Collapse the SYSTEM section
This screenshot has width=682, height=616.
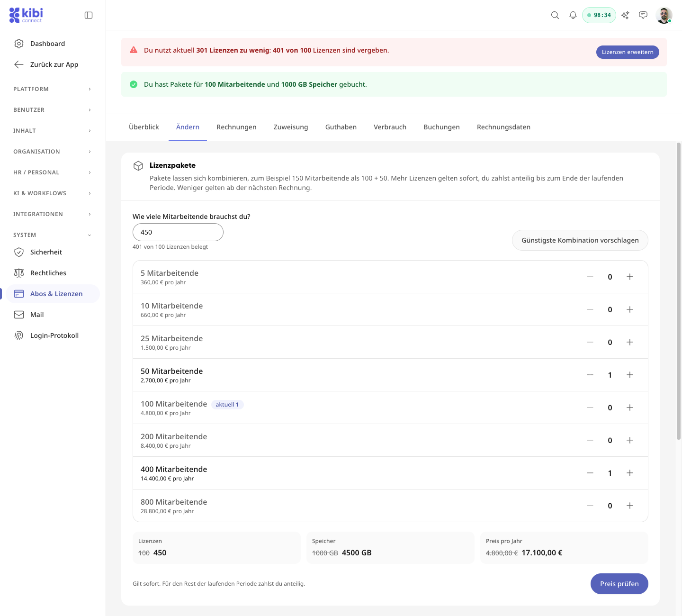pyautogui.click(x=53, y=235)
